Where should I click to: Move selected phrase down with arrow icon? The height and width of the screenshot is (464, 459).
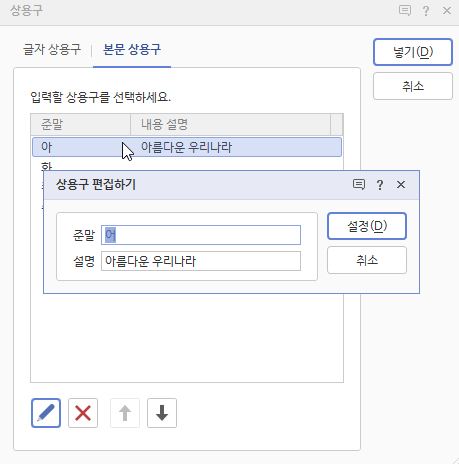[x=162, y=413]
